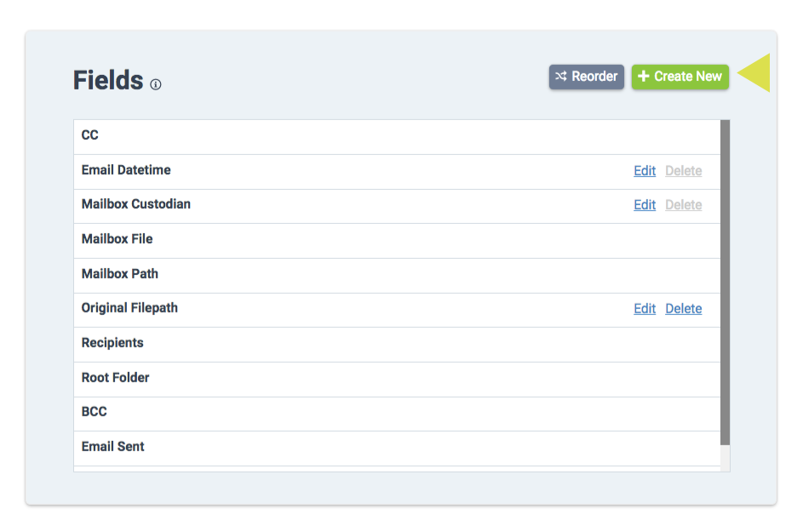Delete the Email Datetime field

(683, 170)
